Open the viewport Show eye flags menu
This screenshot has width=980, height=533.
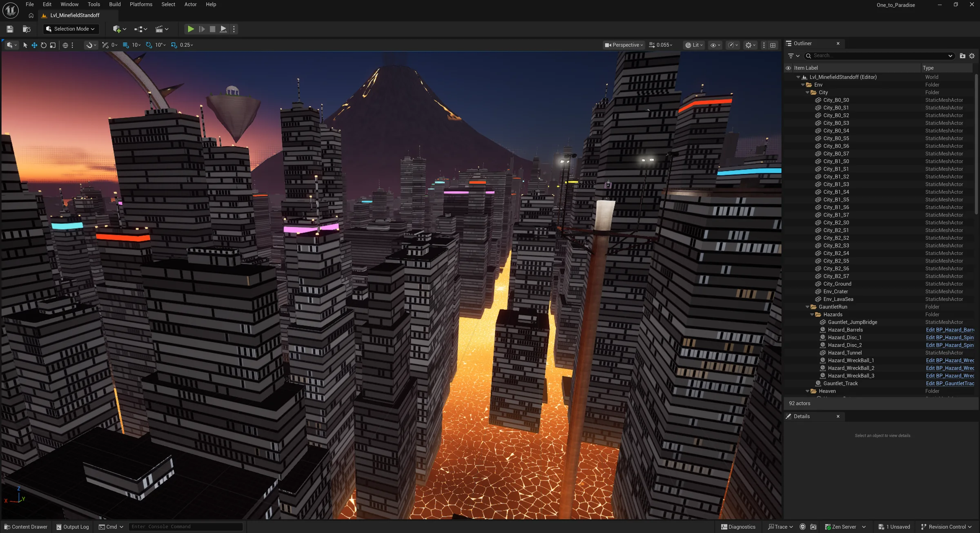(715, 45)
